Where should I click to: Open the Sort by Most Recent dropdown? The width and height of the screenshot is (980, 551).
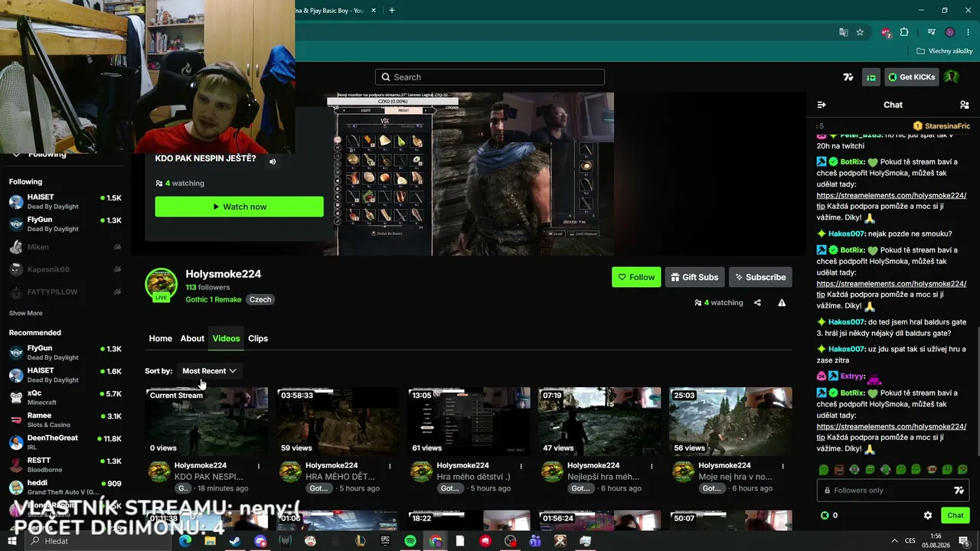(x=209, y=371)
